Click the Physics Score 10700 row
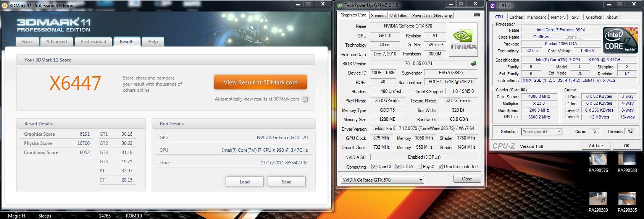 pyautogui.click(x=56, y=143)
